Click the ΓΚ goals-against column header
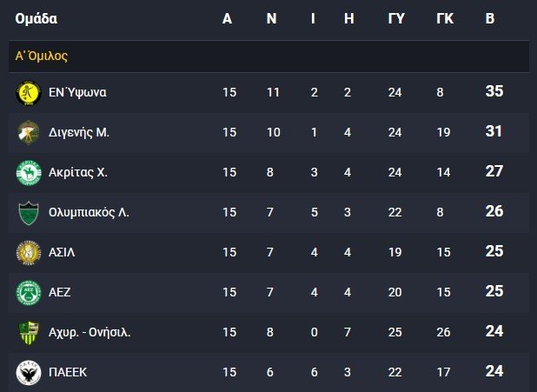The height and width of the screenshot is (392, 537). (445, 18)
